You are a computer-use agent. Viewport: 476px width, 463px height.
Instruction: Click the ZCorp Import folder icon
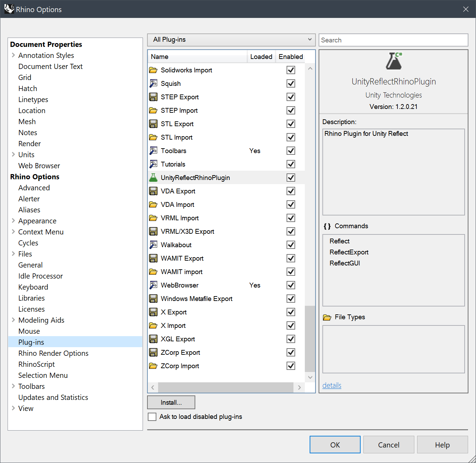tap(153, 366)
